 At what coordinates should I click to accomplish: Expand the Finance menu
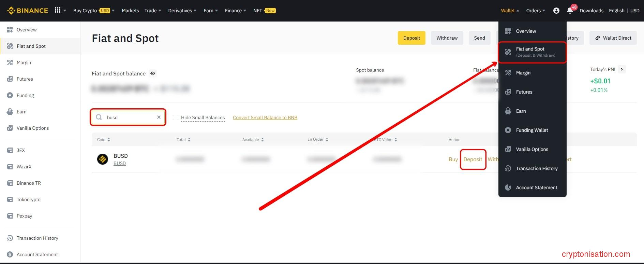pyautogui.click(x=235, y=11)
